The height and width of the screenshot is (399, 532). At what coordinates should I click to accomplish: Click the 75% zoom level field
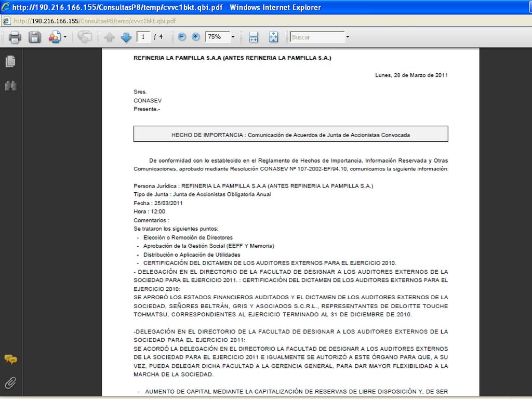218,37
